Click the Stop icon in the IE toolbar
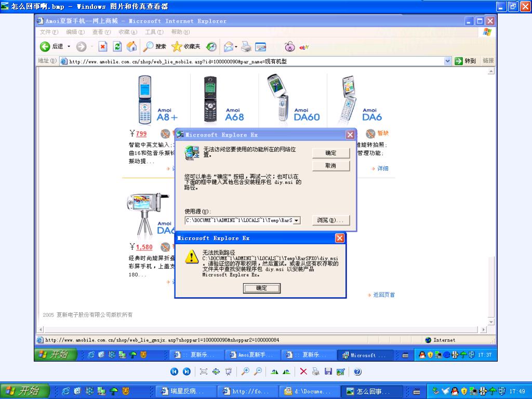The width and height of the screenshot is (532, 399). point(103,46)
